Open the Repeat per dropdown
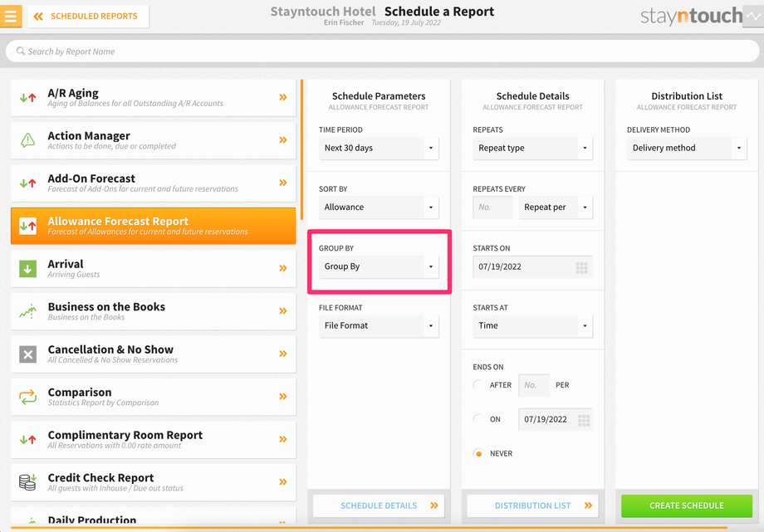 (556, 207)
